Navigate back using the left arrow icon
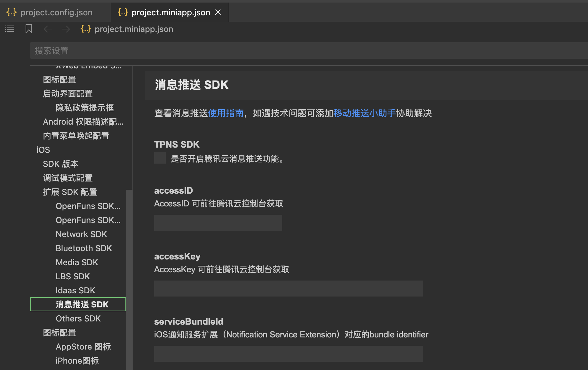588x370 pixels. coord(48,29)
